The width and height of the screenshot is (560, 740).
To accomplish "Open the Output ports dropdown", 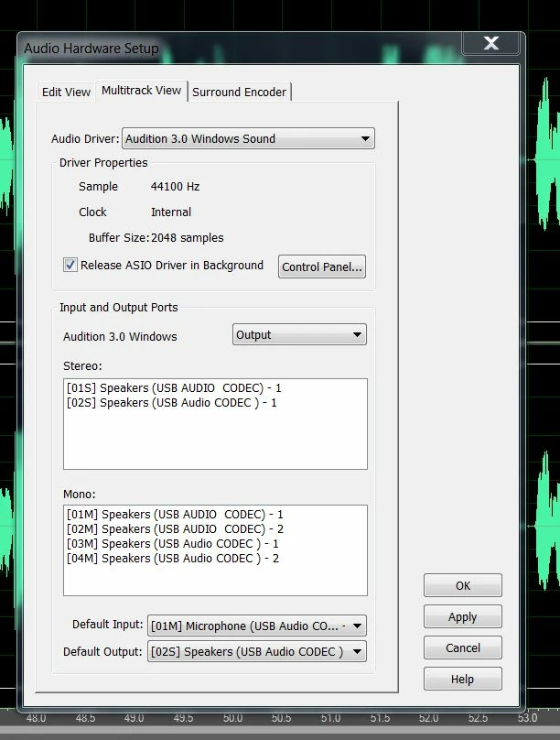I will 299,334.
